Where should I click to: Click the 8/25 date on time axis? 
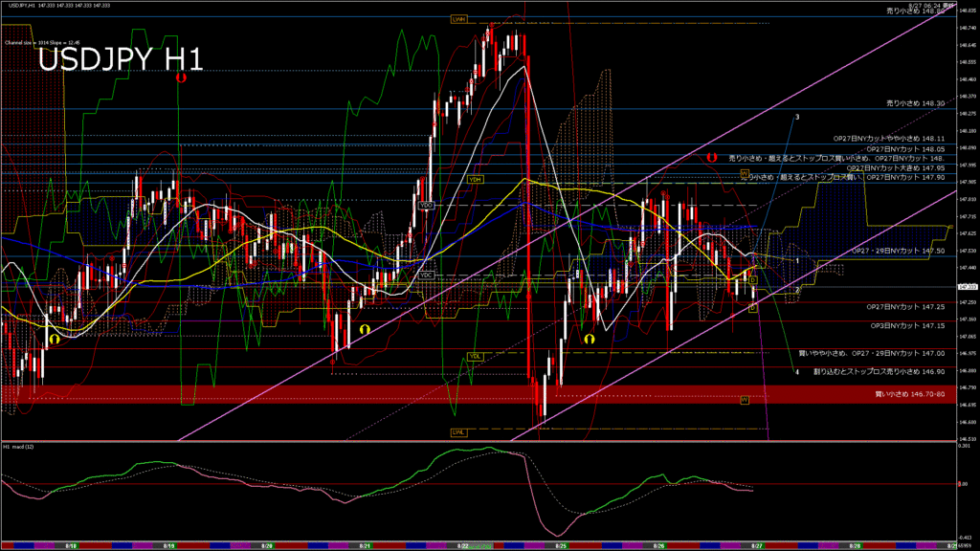pos(560,545)
